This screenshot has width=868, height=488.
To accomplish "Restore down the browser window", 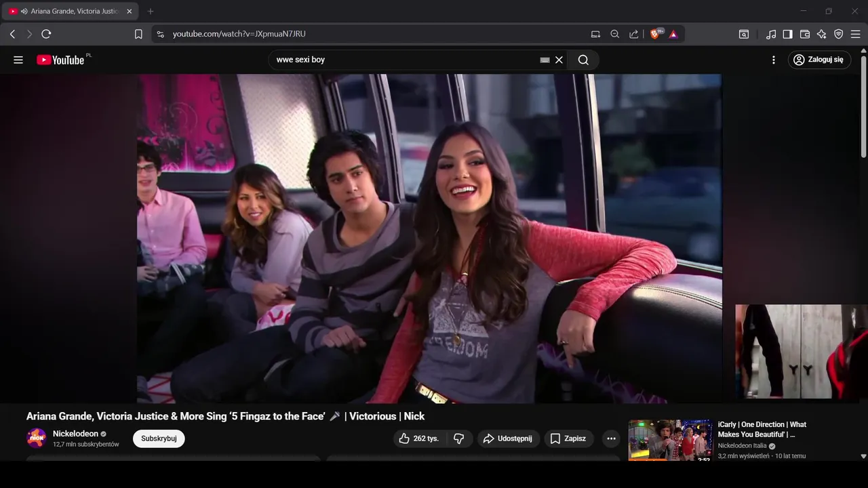I will (x=829, y=11).
